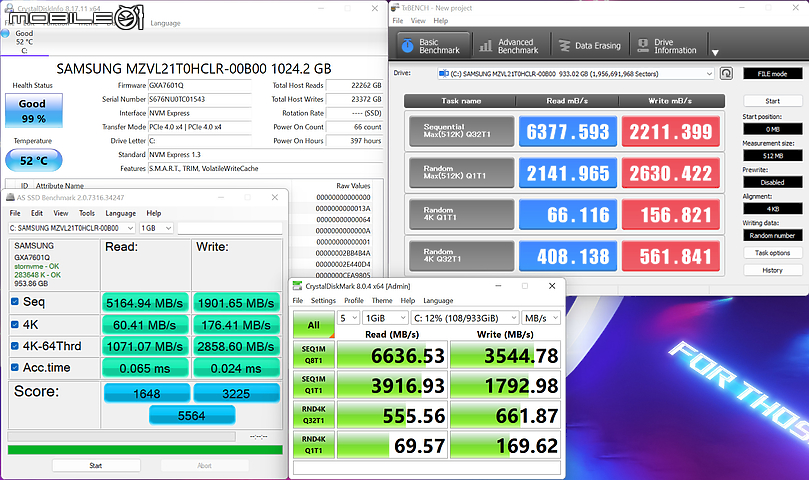Click All button in CrystalDiskMark
The height and width of the screenshot is (480, 809).
click(314, 325)
